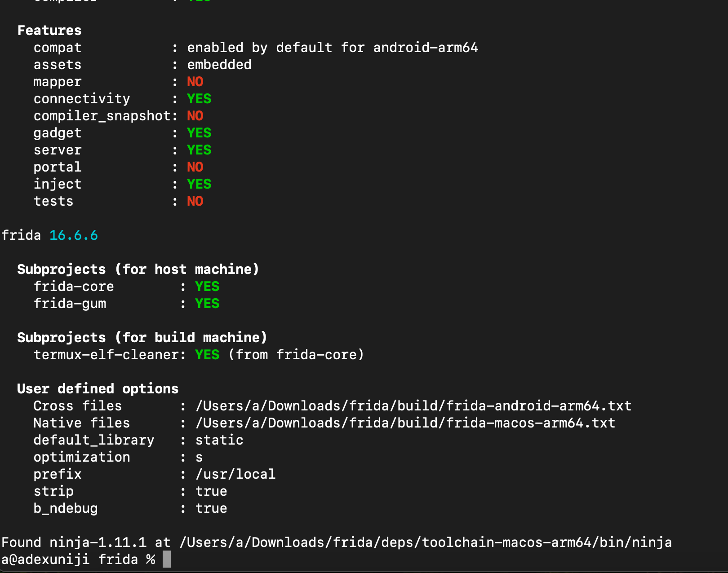Click the Cross files android-arm64.txt path
The width and height of the screenshot is (728, 573).
tap(413, 406)
